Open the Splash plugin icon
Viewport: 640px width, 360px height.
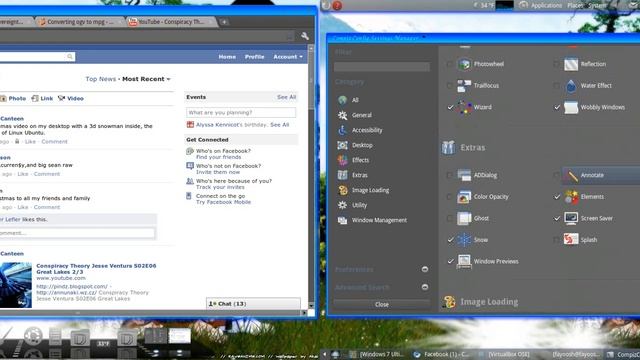pyautogui.click(x=571, y=240)
